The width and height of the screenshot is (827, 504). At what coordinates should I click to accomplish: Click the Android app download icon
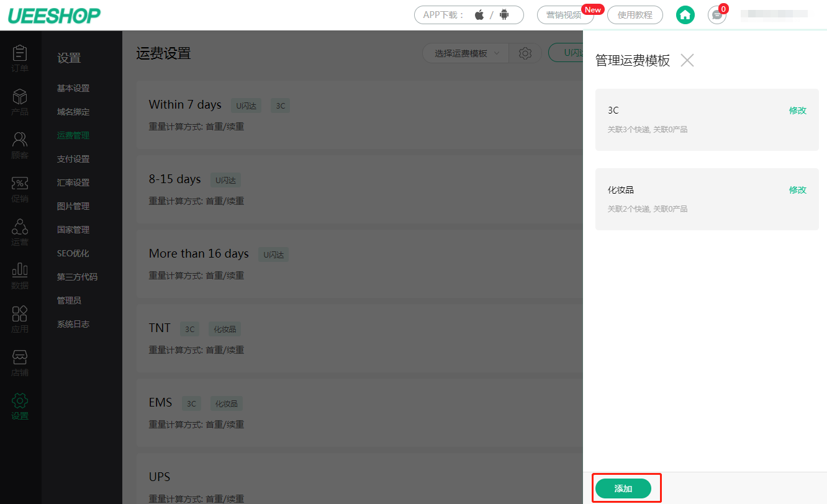pos(504,15)
